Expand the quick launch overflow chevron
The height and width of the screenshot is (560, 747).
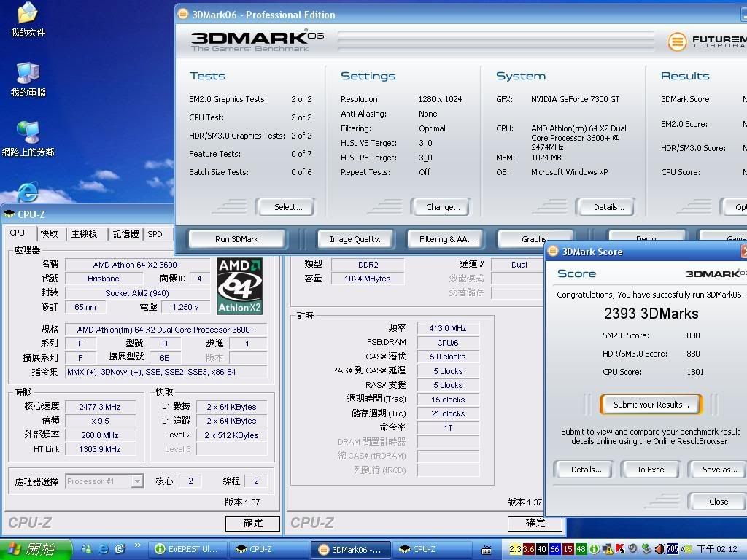pyautogui.click(x=138, y=545)
